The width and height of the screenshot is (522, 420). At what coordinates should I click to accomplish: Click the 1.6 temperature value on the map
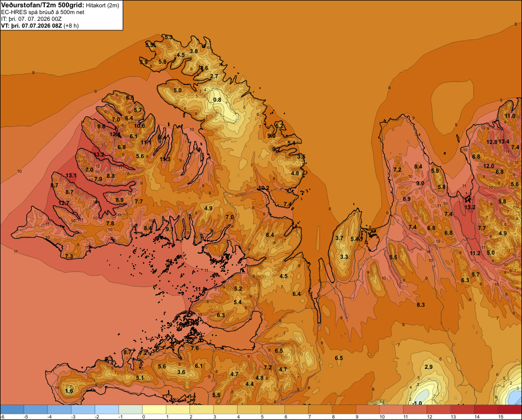tap(69, 391)
